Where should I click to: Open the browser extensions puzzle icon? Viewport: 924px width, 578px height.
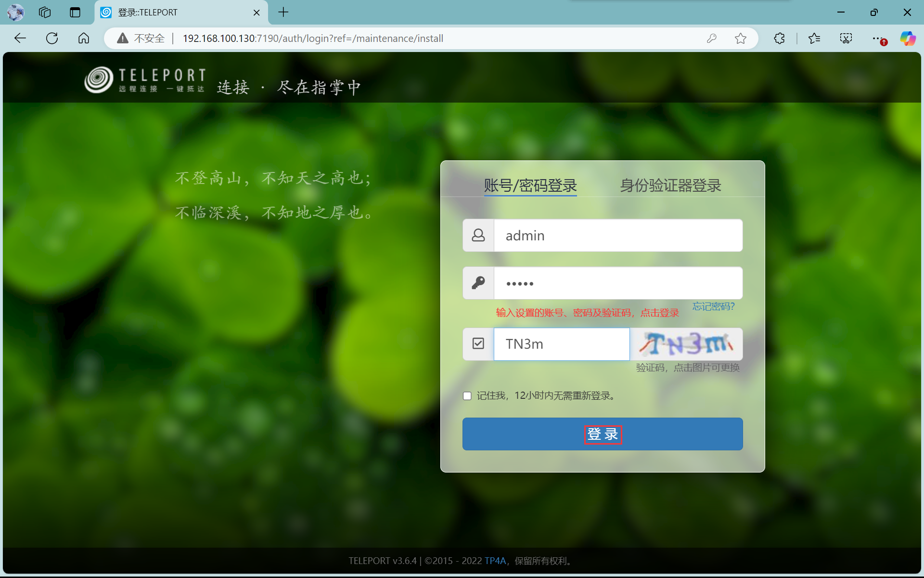780,39
